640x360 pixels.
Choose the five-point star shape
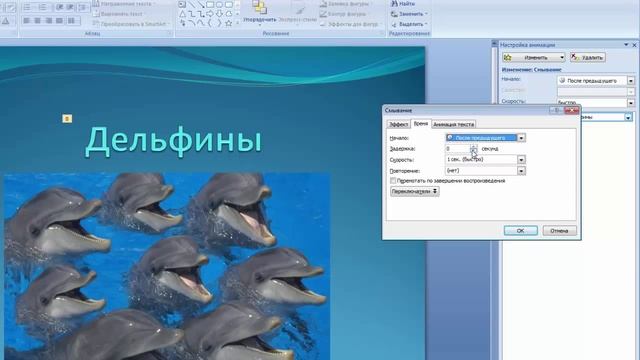[x=229, y=23]
